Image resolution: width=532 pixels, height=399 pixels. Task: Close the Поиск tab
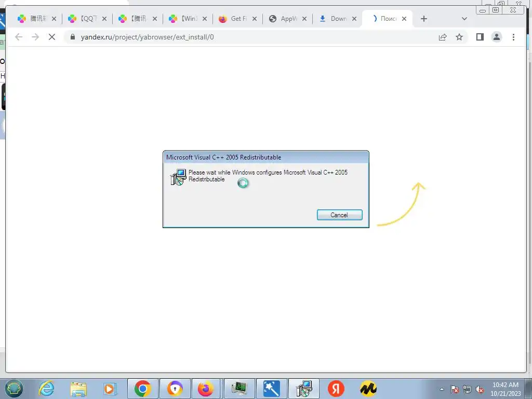(x=404, y=19)
